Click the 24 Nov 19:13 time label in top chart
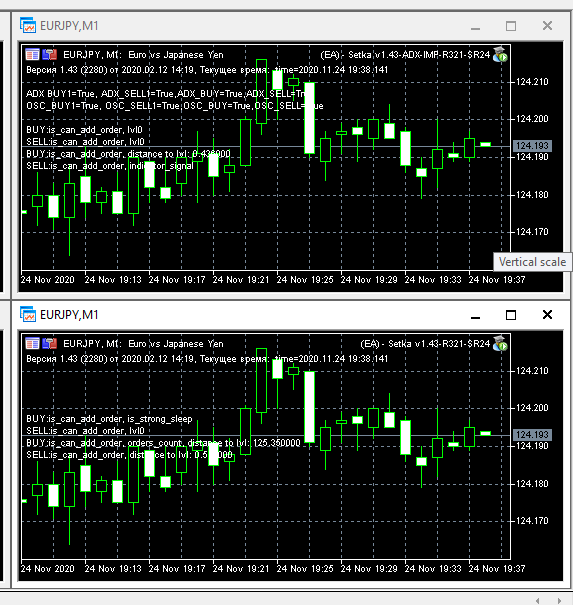Image resolution: width=573 pixels, height=605 pixels. tap(113, 280)
